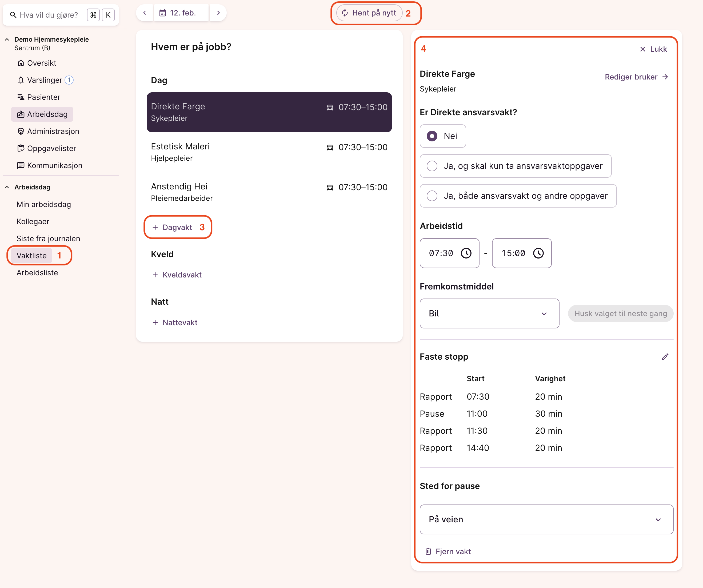This screenshot has width=703, height=588.
Task: Click the trash icon for Fjern vakt
Action: pyautogui.click(x=428, y=551)
